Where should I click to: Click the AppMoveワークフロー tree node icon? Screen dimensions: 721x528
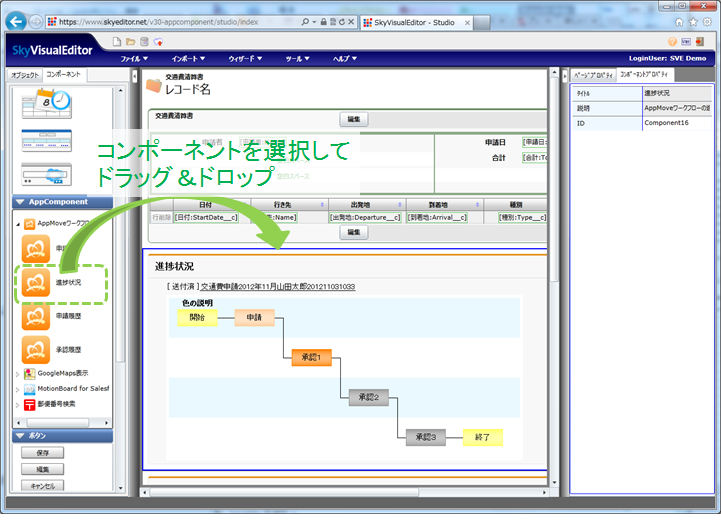[x=29, y=224]
